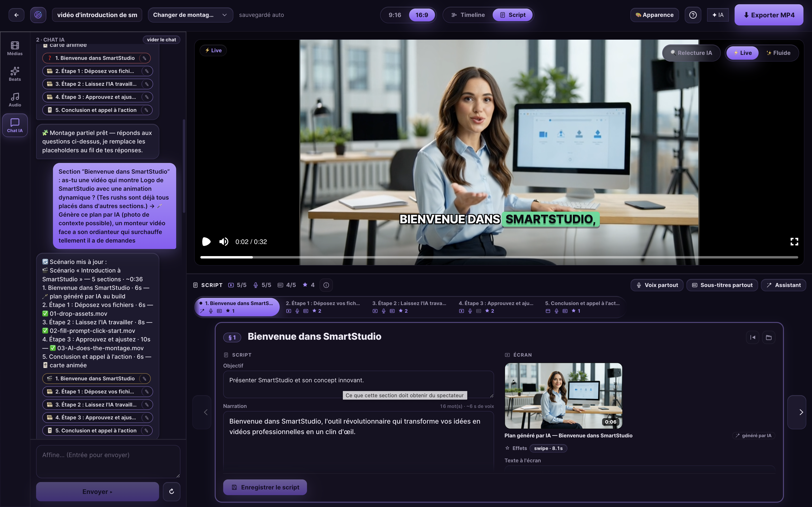Mute the preview volume speaker

click(x=223, y=241)
